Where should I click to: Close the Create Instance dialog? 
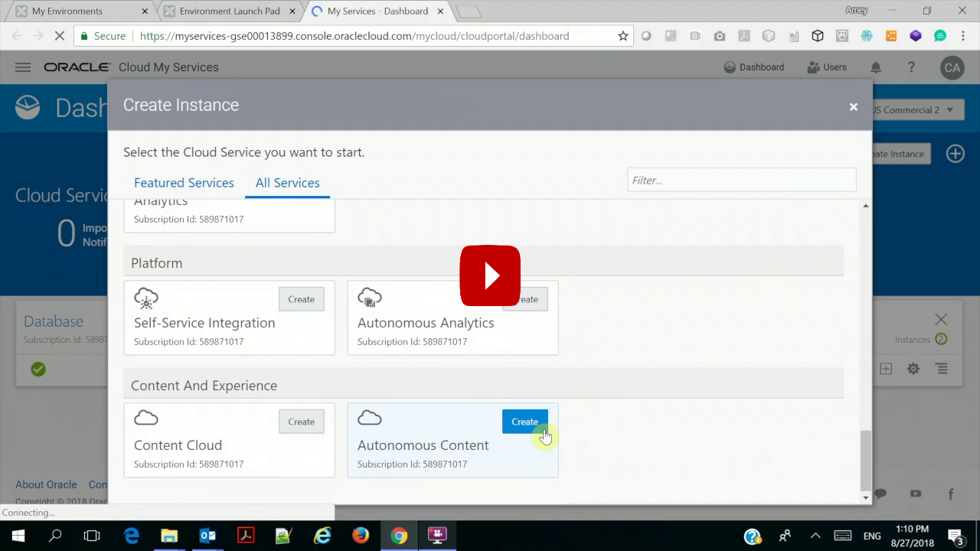tap(853, 107)
